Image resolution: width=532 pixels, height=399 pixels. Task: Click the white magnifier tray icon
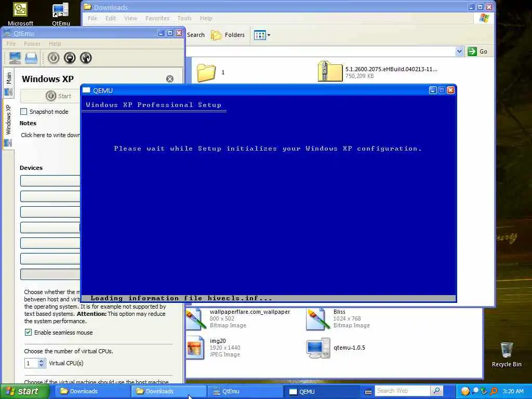(x=475, y=391)
